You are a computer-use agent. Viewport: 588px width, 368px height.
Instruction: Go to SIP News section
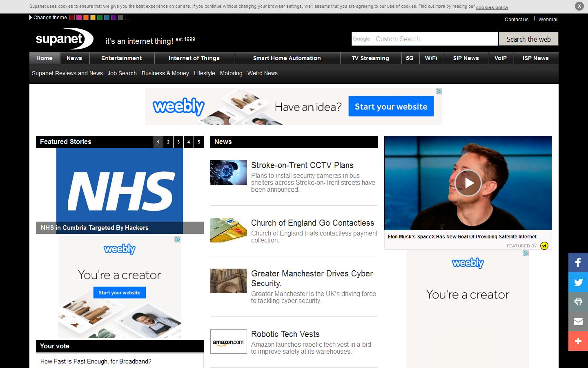tap(466, 58)
